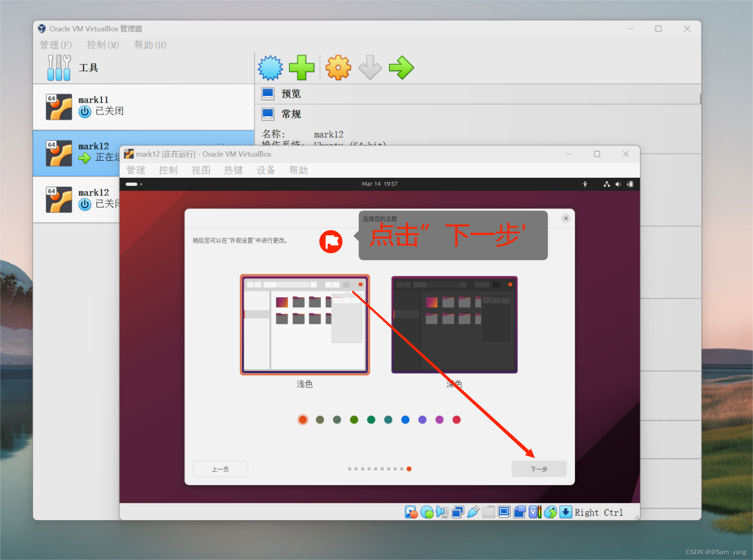Close the theme selection dialog
The height and width of the screenshot is (560, 753).
pos(566,218)
